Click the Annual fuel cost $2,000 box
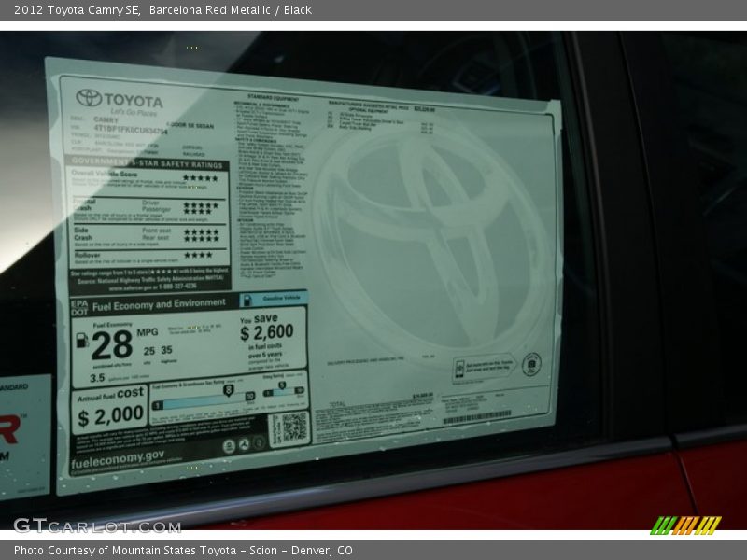The height and width of the screenshot is (560, 747). (110, 409)
